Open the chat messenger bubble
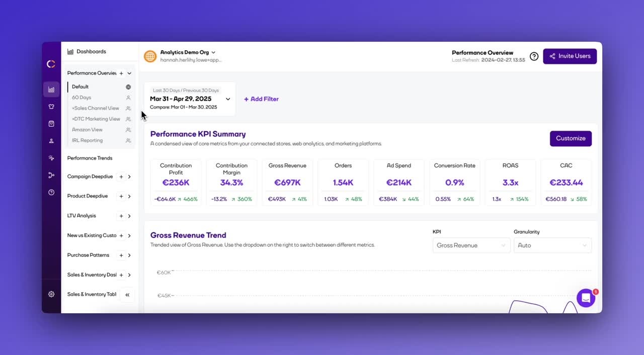The image size is (644, 355). coord(586,298)
